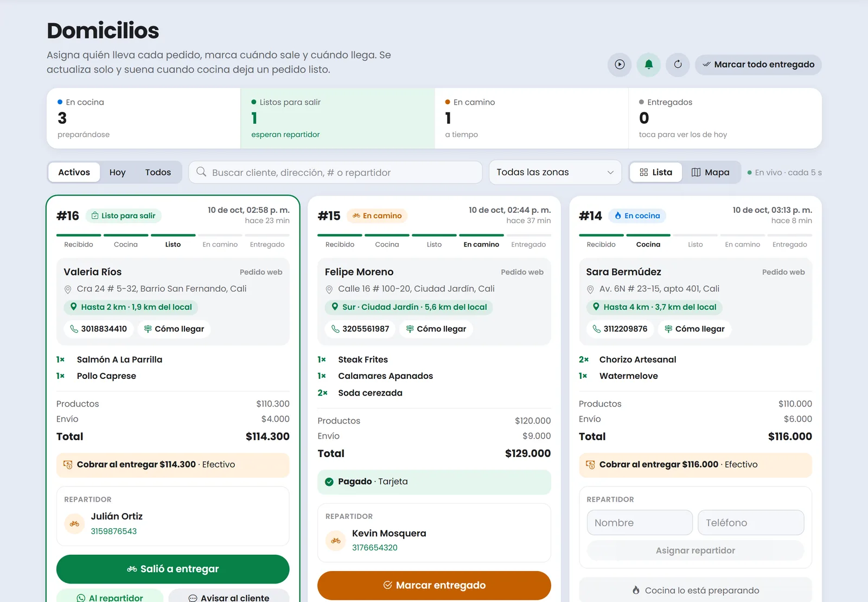
Task: Select the Listos para salir summary card
Action: (x=337, y=118)
